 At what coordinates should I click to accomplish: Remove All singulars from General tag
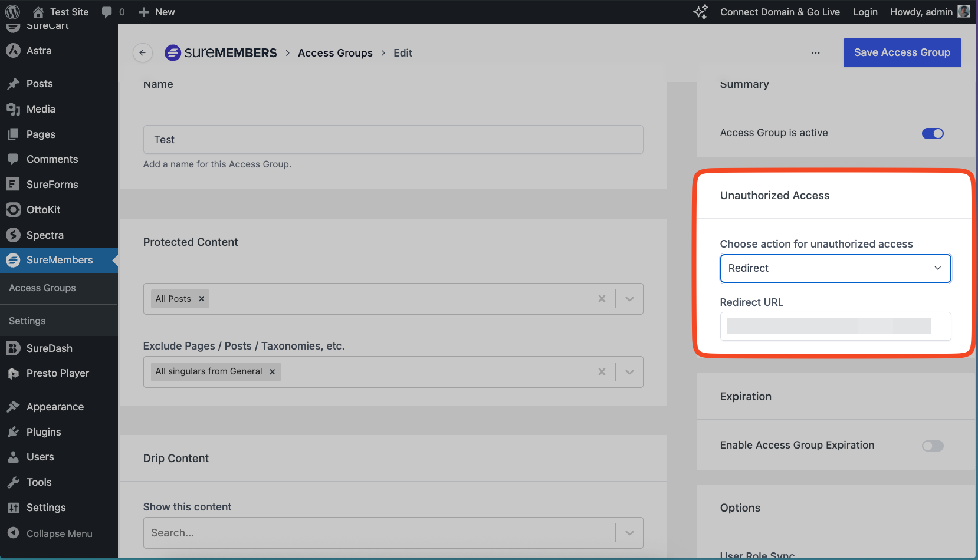coord(273,371)
